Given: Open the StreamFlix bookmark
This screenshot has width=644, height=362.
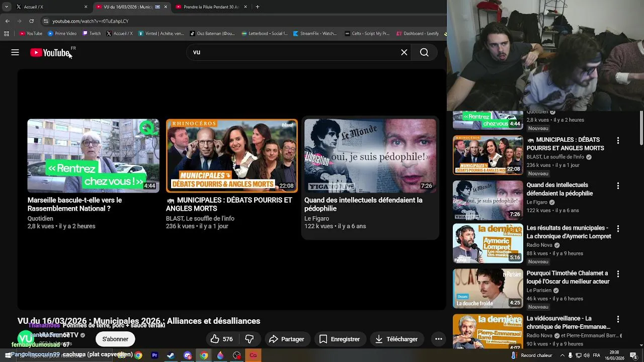Looking at the screenshot, I should pos(314,34).
